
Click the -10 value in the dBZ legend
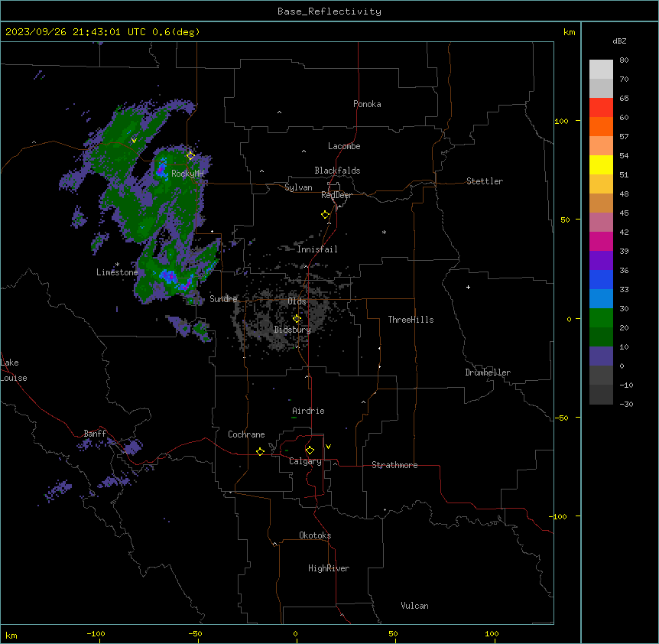[x=626, y=385]
